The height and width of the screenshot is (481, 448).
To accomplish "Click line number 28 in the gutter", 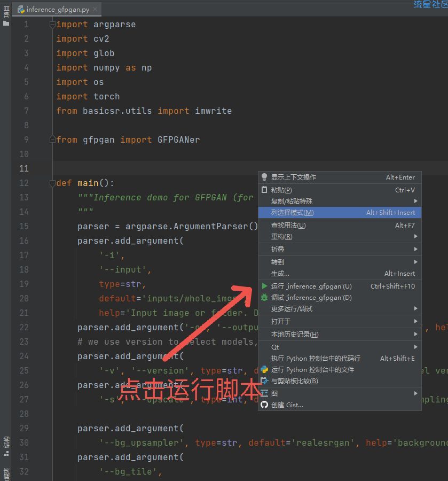I will click(23, 414).
